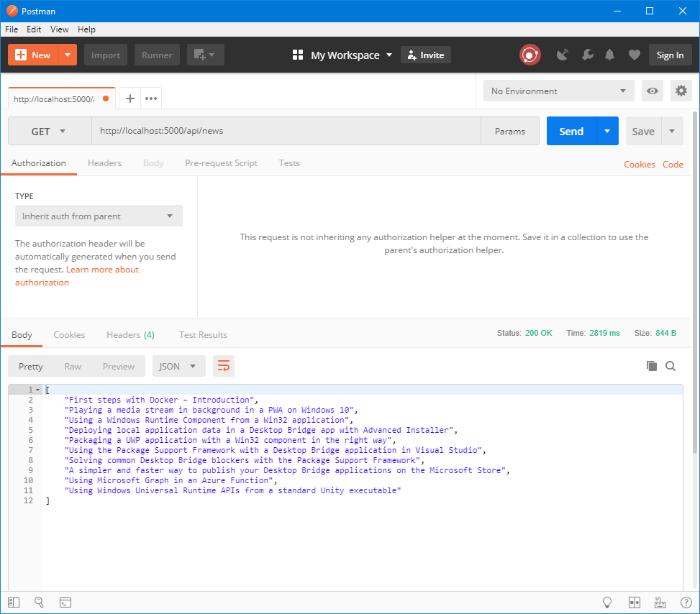Switch two-pane layout view
This screenshot has width=700, height=614.
[635, 602]
